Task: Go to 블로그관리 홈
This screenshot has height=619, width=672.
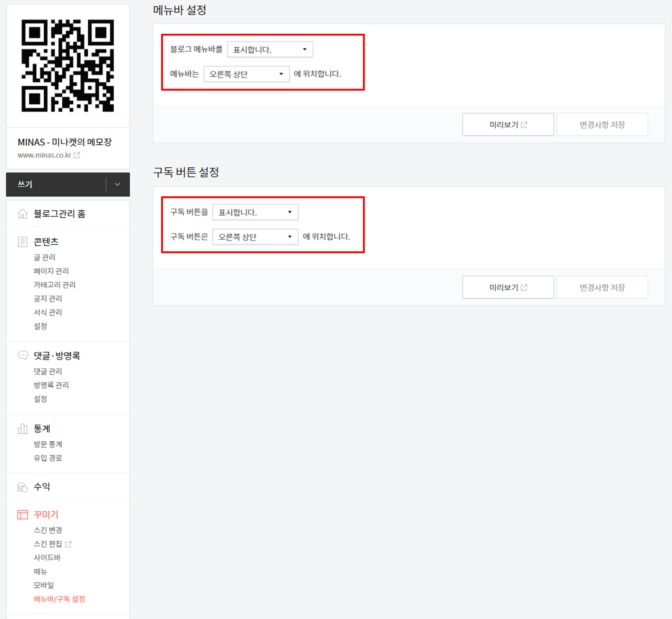Action: (x=59, y=214)
